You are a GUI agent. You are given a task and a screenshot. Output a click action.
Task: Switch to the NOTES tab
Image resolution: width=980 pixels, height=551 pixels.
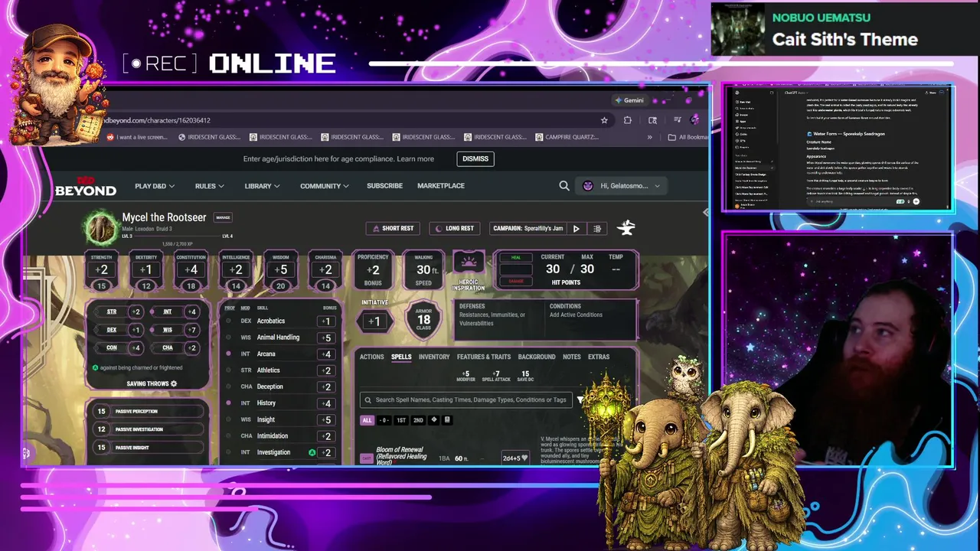(x=571, y=357)
